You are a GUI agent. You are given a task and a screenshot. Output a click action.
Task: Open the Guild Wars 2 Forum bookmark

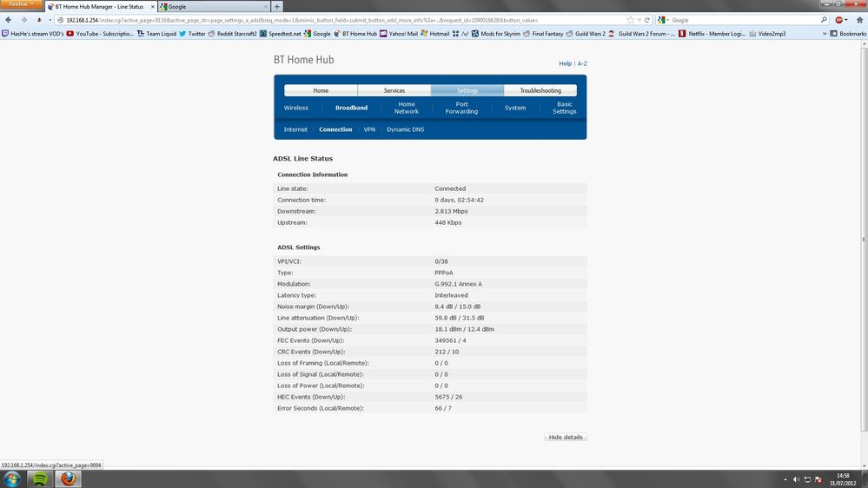pos(641,34)
